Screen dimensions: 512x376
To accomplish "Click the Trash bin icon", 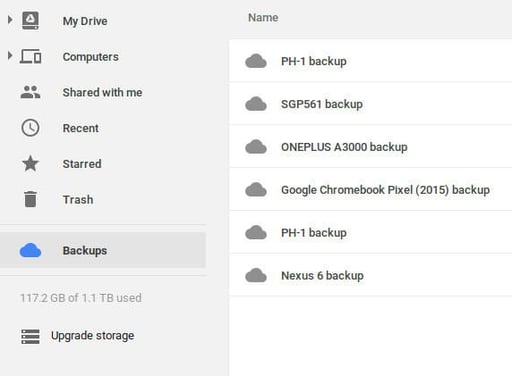I will coord(30,199).
